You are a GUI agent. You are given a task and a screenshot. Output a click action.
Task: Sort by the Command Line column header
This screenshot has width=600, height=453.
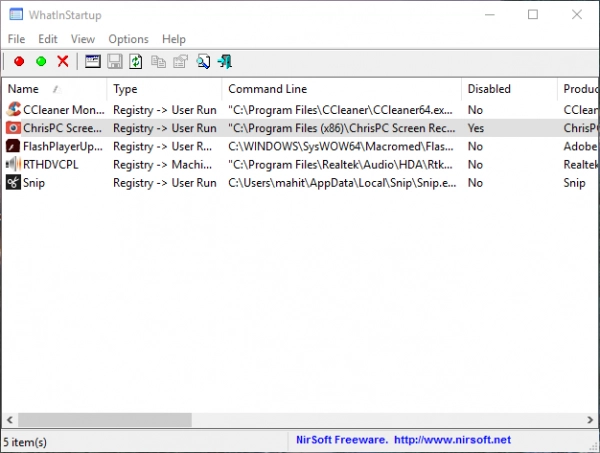[x=341, y=89]
